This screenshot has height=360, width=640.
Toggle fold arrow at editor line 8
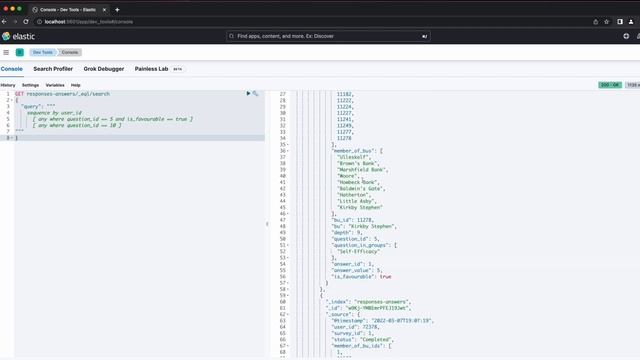[x=12, y=138]
